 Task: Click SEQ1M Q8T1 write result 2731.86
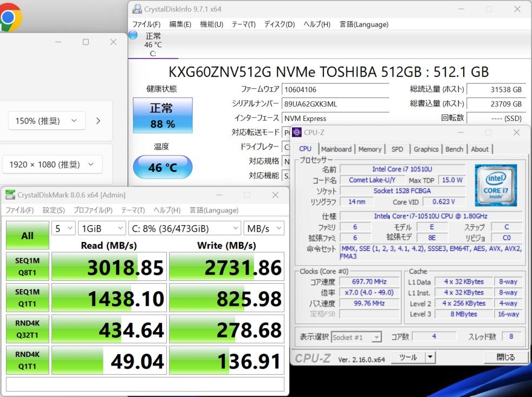(226, 267)
